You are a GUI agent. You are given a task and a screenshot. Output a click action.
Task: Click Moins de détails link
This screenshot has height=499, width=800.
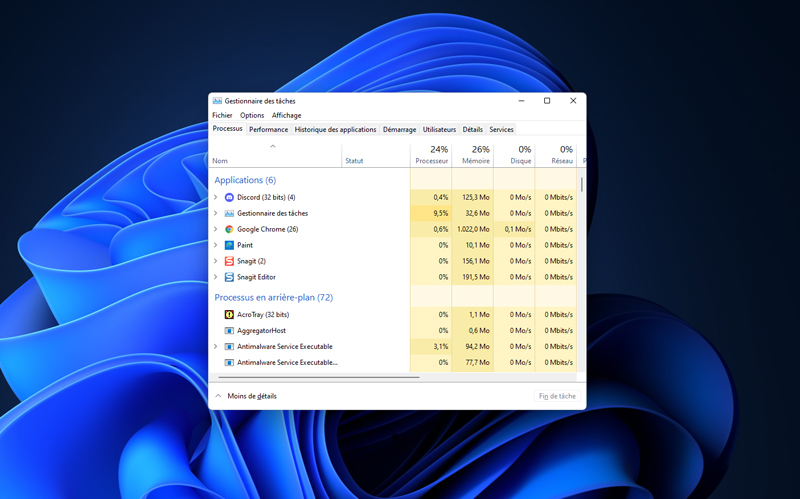point(252,396)
